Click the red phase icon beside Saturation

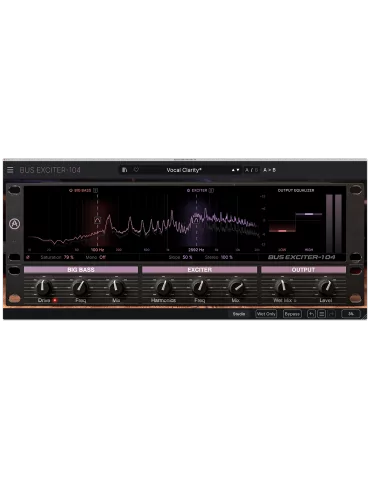28,257
